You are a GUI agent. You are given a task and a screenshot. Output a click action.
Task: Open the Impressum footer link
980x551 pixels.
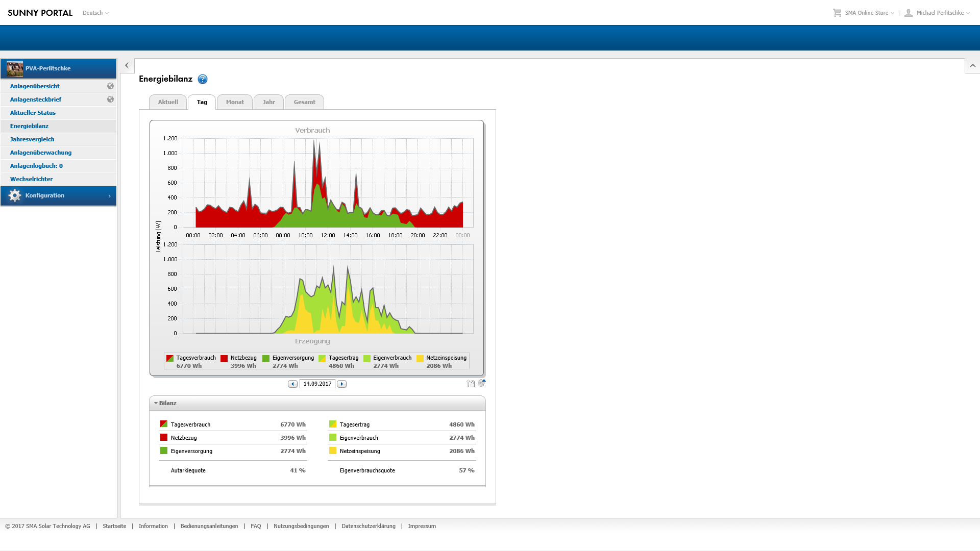422,526
